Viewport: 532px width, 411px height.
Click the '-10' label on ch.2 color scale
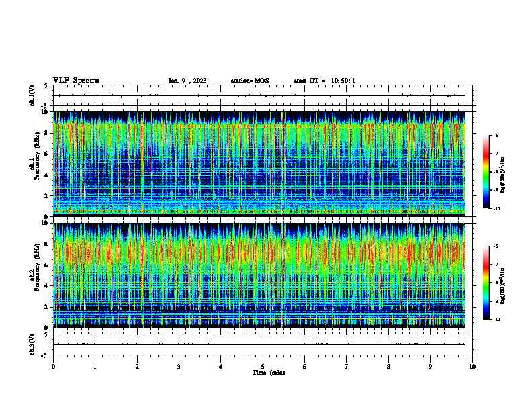coord(496,320)
